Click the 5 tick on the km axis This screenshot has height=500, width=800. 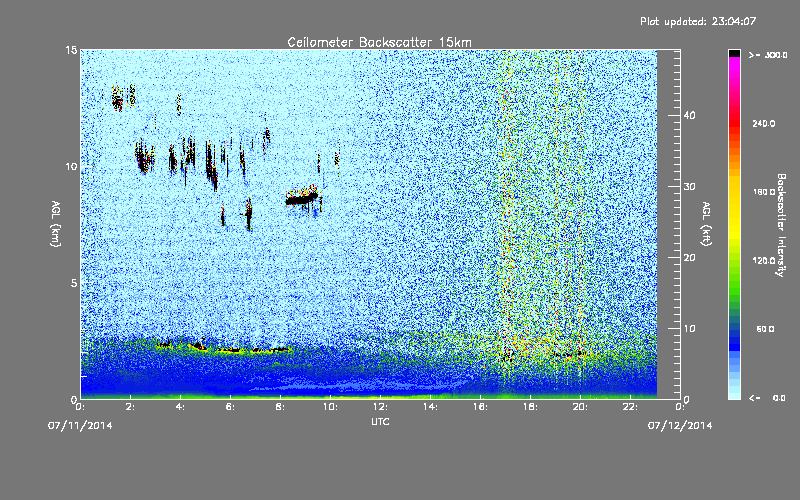pos(74,283)
